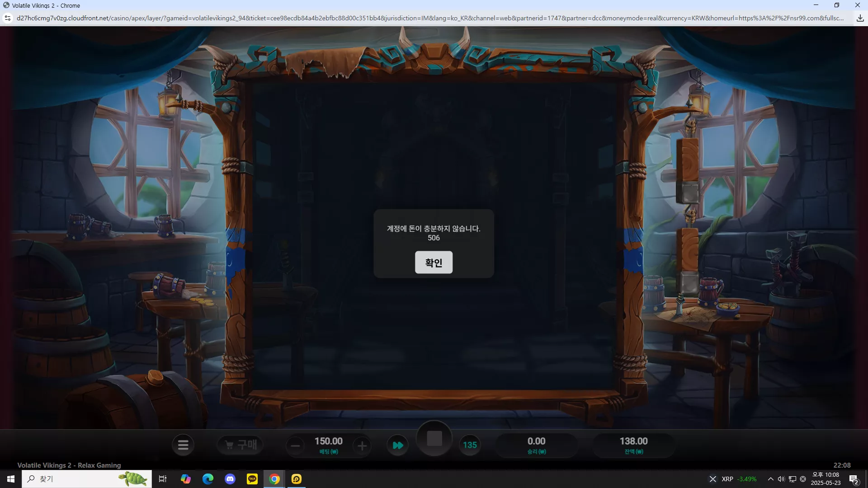The width and height of the screenshot is (868, 488).
Task: Click the 22:08 game clock
Action: [842, 465]
